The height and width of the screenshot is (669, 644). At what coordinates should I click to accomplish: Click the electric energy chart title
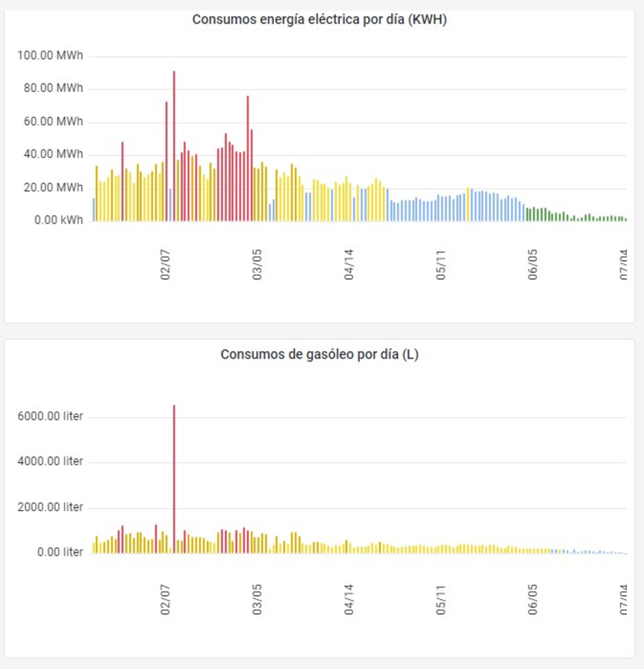(x=319, y=19)
